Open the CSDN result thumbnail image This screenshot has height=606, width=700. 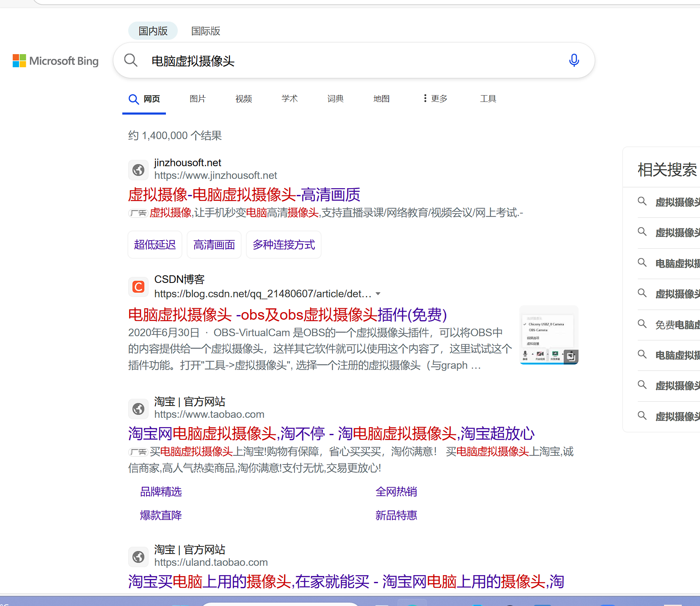tap(549, 335)
